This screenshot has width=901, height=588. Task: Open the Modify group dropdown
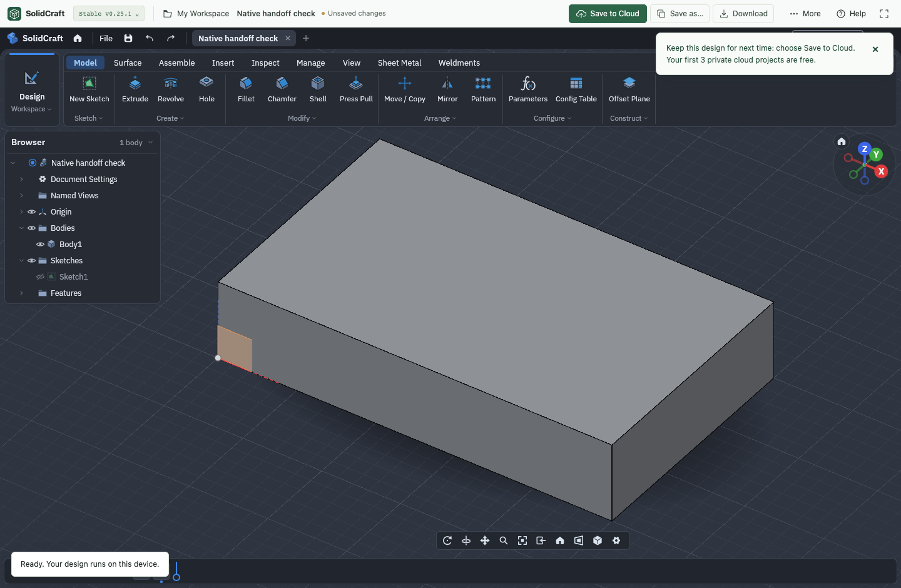pos(302,118)
